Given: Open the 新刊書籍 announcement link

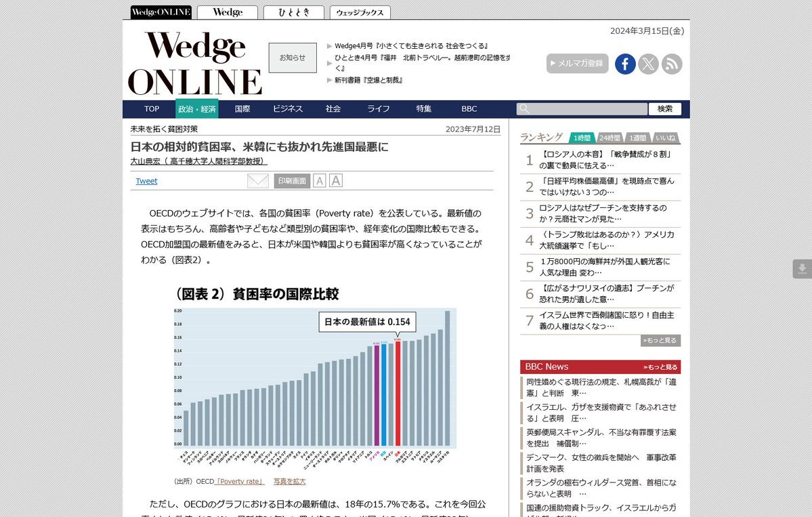Looking at the screenshot, I should coord(368,80).
